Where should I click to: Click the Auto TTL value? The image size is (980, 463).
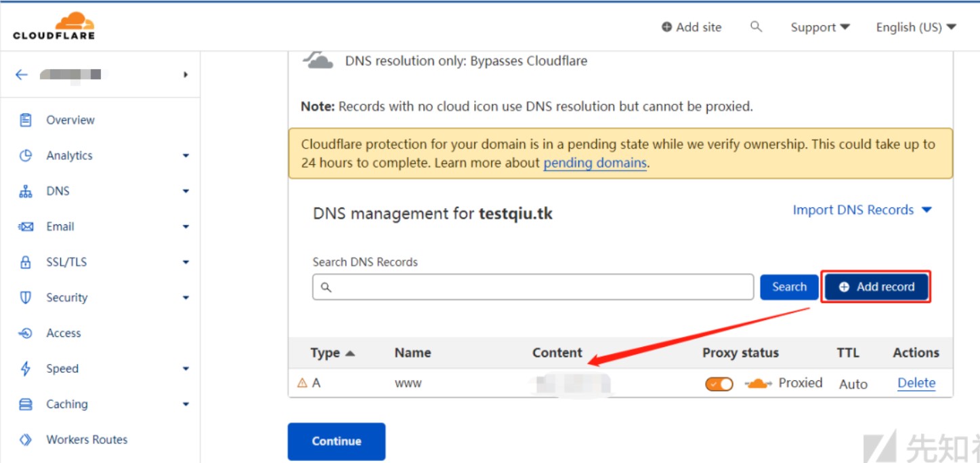853,384
